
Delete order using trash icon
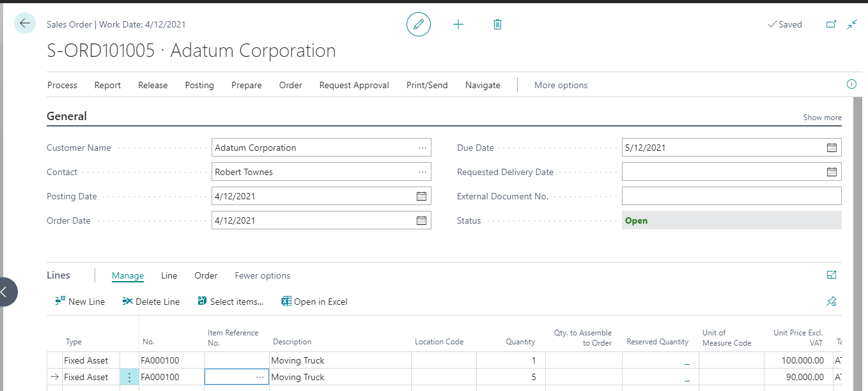[497, 24]
